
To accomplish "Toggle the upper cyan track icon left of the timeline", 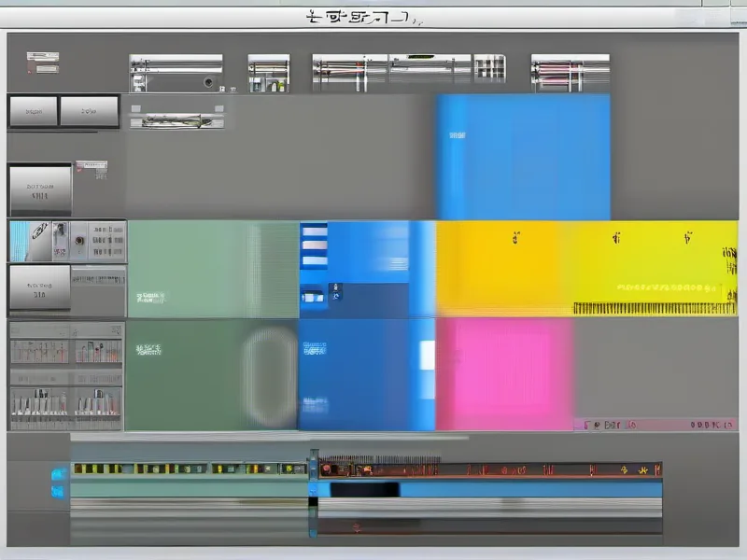I will [x=58, y=472].
